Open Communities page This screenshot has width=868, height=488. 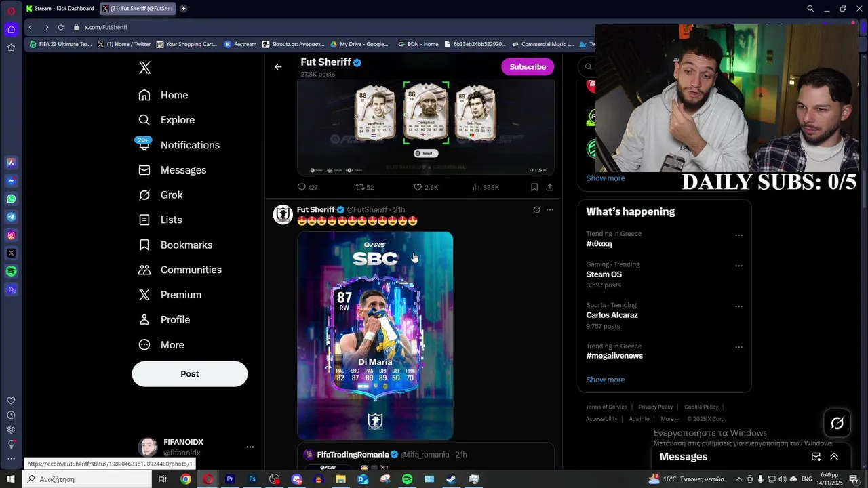180,270
